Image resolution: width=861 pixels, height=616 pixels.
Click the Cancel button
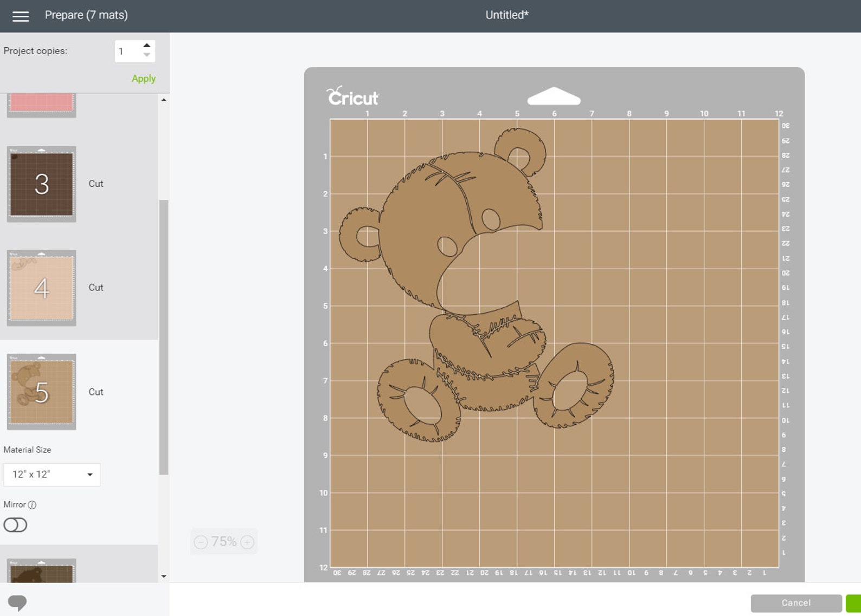coord(796,603)
